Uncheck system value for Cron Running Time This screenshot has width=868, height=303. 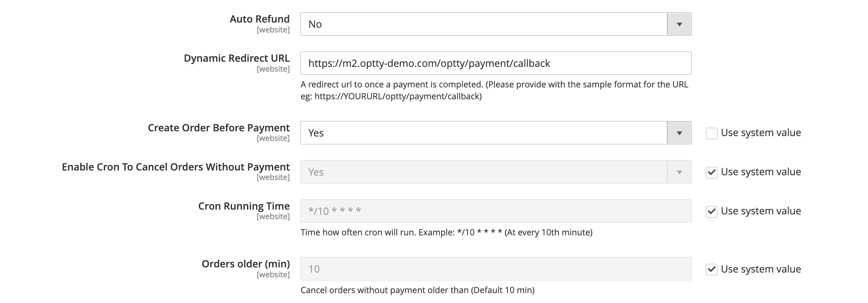711,212
